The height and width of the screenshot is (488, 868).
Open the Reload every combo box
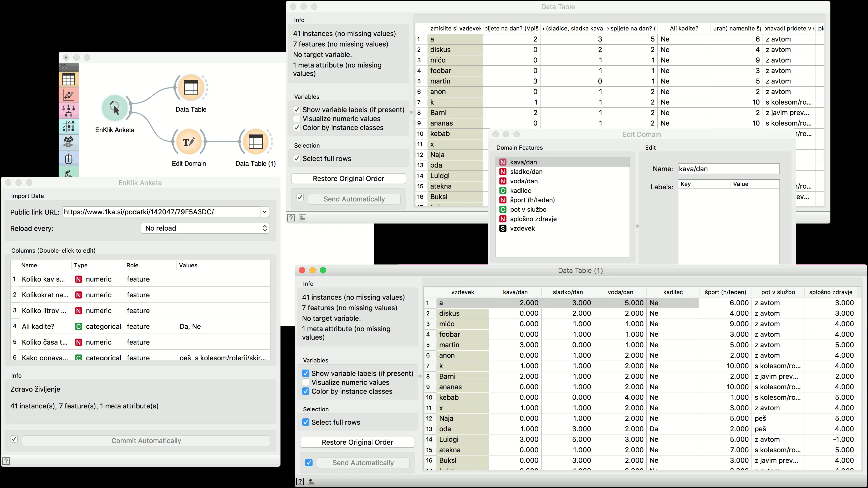pos(205,228)
